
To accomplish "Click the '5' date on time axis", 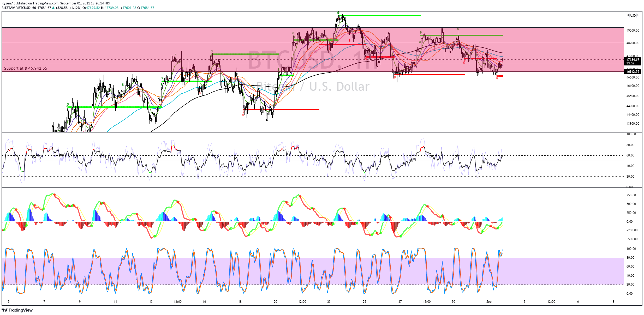I will click(x=9, y=302).
